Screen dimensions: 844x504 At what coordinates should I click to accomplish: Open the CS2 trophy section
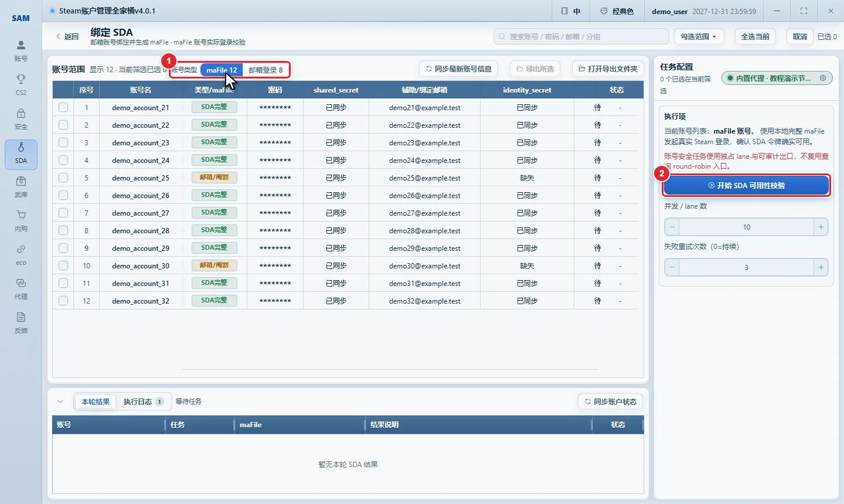[21, 85]
